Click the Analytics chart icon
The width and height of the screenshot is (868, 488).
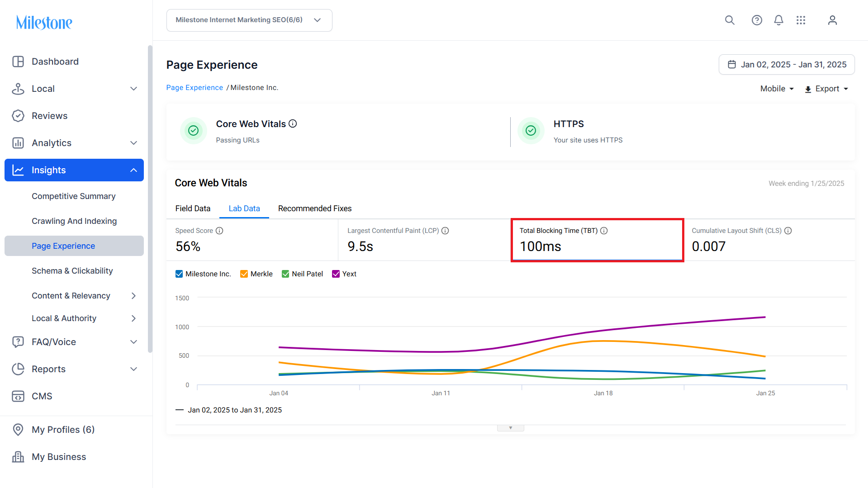18,143
